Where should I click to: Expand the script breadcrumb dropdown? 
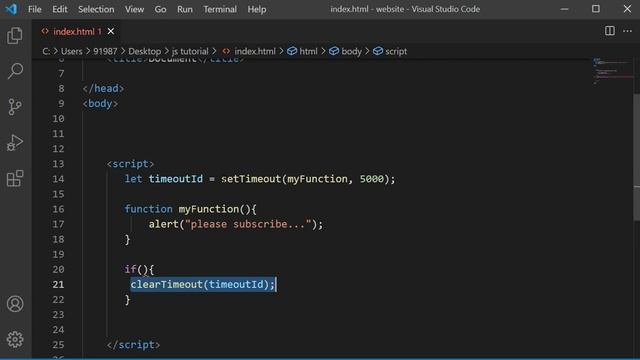(396, 51)
